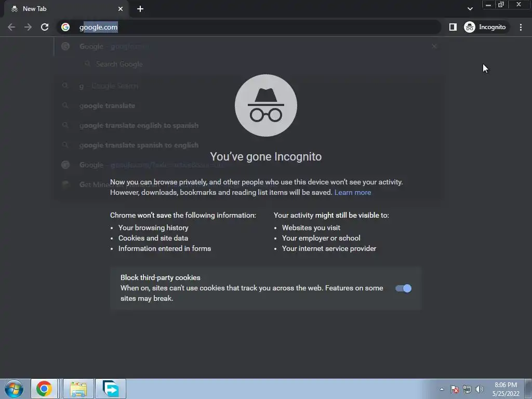Viewport: 532px width, 399px height.
Task: Click the 'You've gone Incognito' heading
Action: coord(266,157)
